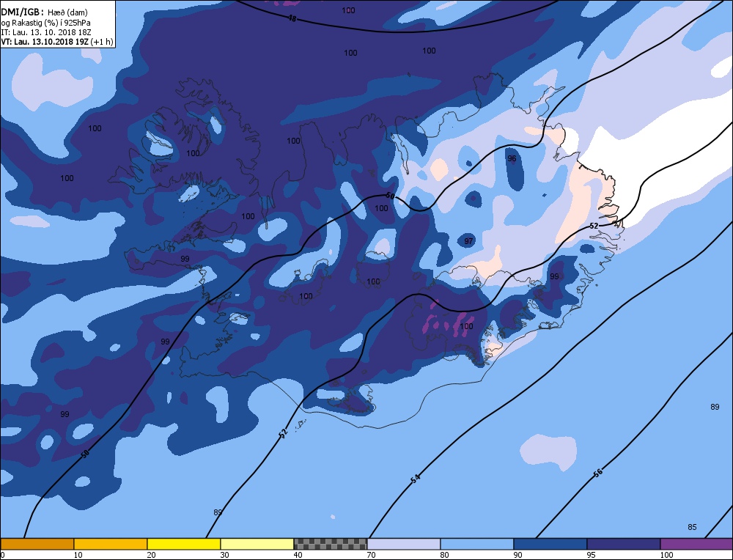
Task: Select the bright yellow 20–30 legend swatch
Action: tap(184, 544)
